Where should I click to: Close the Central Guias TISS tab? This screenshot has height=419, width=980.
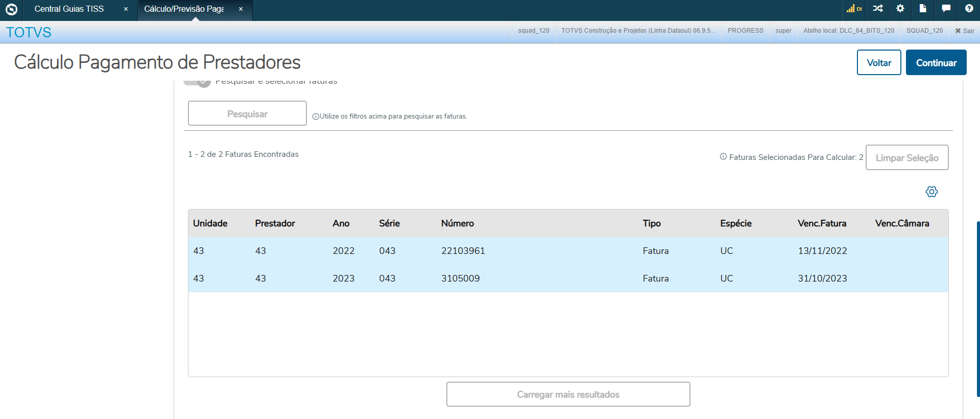[126, 9]
